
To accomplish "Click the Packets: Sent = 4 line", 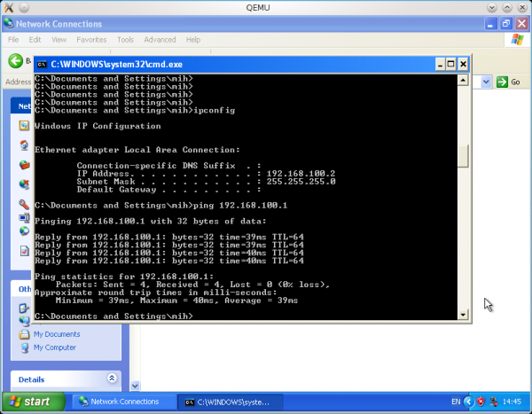I will click(192, 285).
